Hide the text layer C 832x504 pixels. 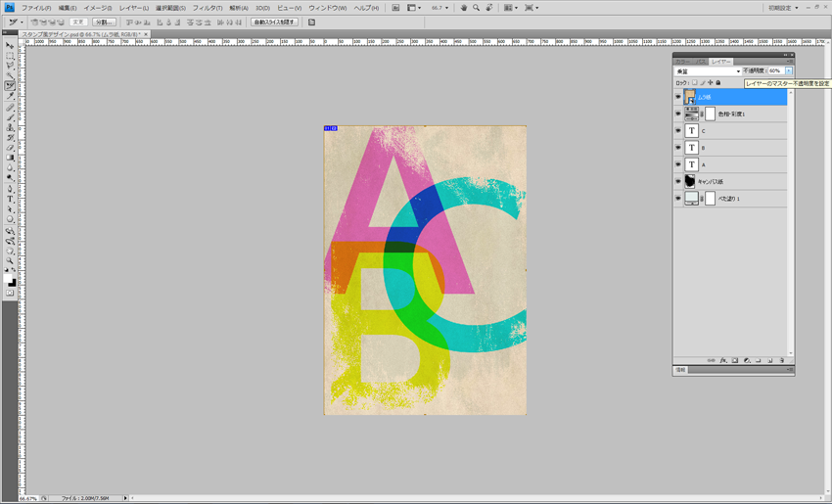677,131
